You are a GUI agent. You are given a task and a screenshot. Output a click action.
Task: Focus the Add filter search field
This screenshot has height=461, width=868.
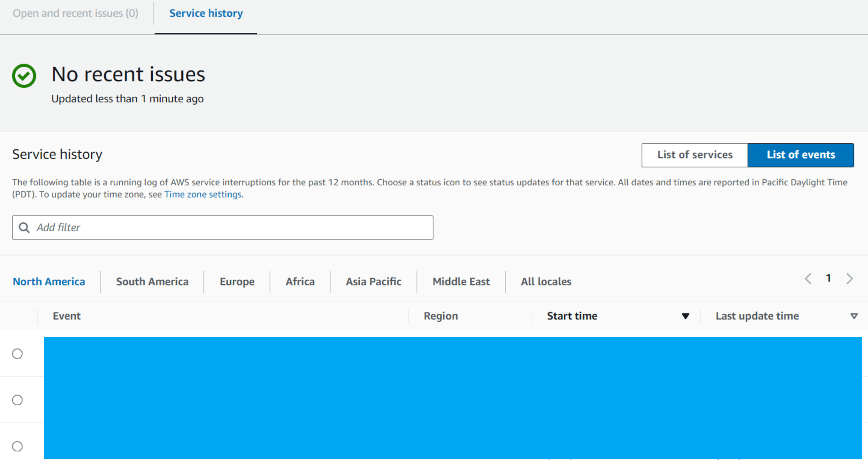click(x=223, y=227)
